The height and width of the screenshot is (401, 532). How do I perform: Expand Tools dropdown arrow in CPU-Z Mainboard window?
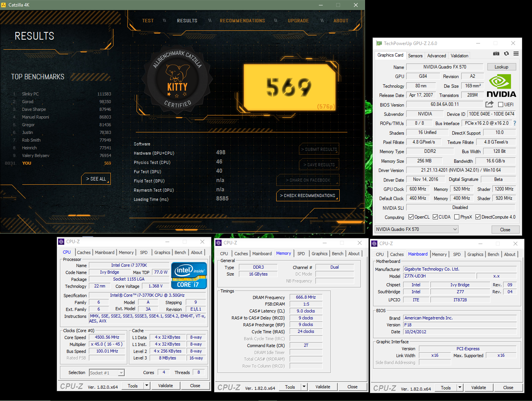tap(460, 388)
